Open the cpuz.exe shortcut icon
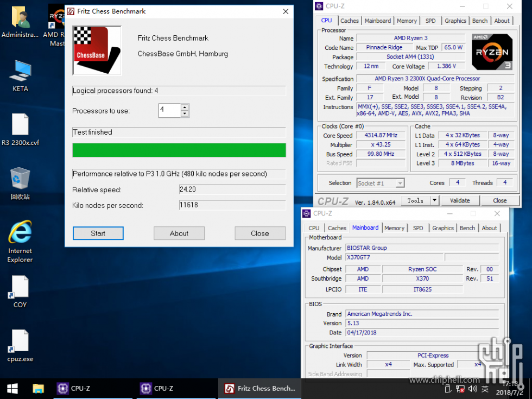This screenshot has width=532, height=399. pos(20,341)
